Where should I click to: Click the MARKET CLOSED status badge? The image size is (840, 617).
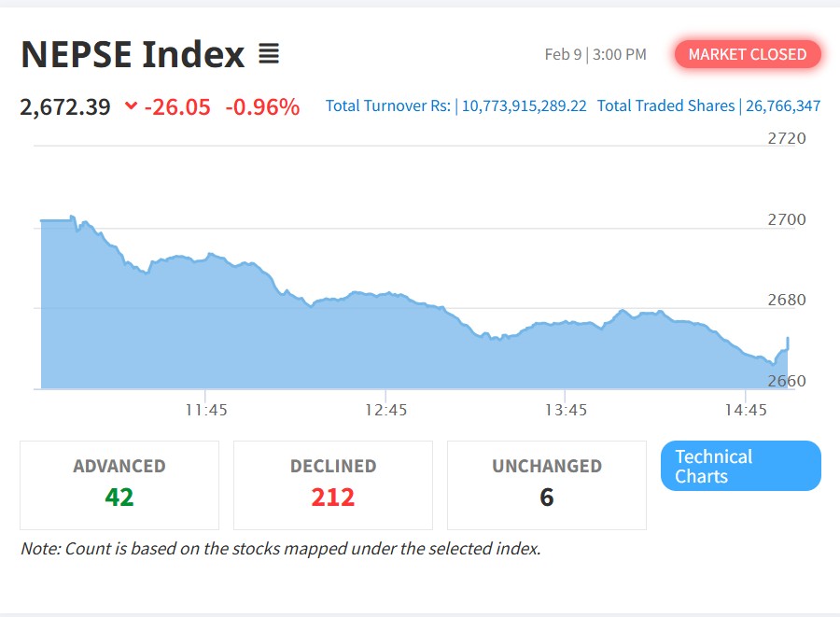747,54
